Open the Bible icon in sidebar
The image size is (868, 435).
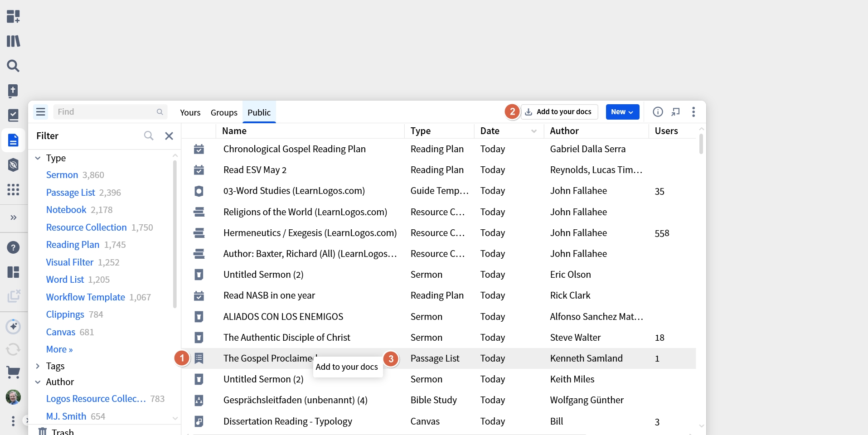[x=13, y=91]
